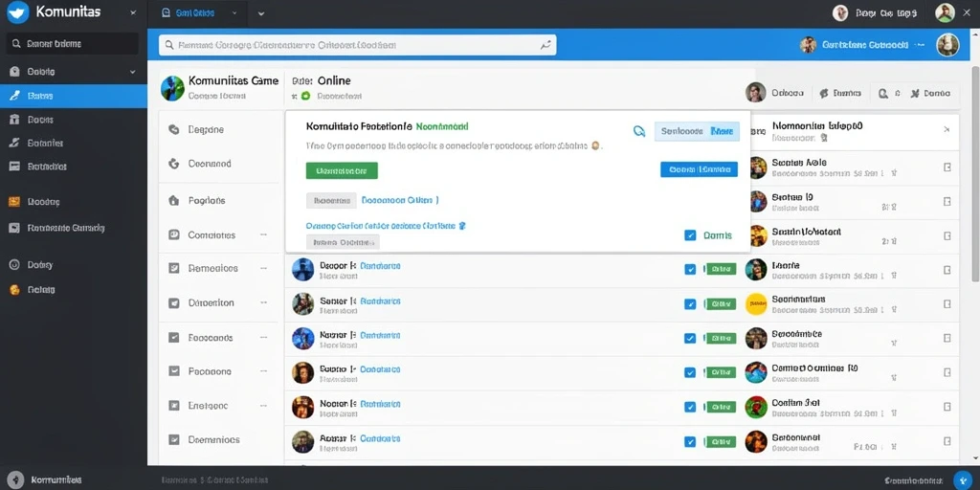Click the magnifier icon in the community header
The height and width of the screenshot is (490, 980).
tap(883, 93)
